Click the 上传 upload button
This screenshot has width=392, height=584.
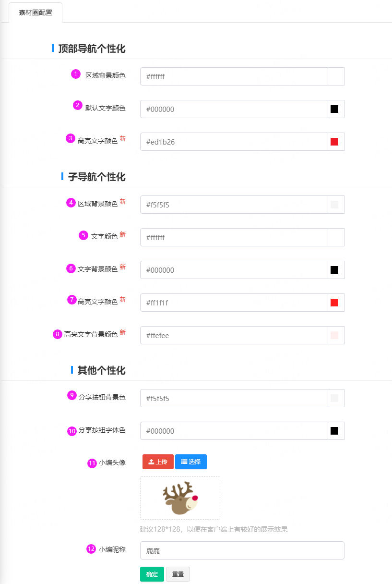(x=158, y=462)
